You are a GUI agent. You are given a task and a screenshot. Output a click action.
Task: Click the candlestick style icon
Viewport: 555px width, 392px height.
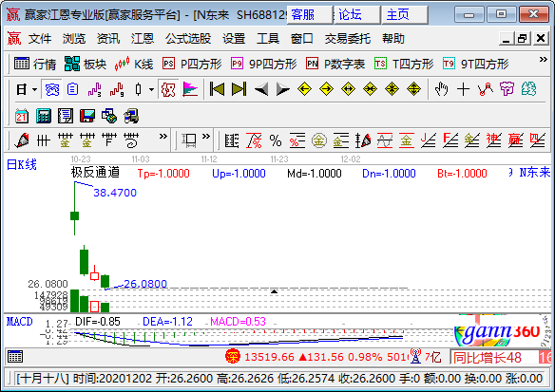click(138, 89)
